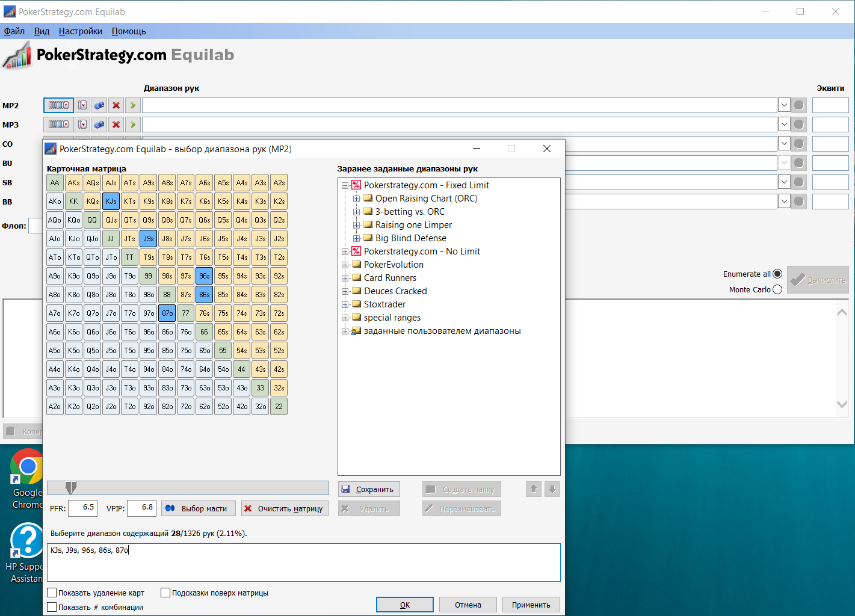Click the Отмена button
The image size is (855, 616).
point(468,605)
